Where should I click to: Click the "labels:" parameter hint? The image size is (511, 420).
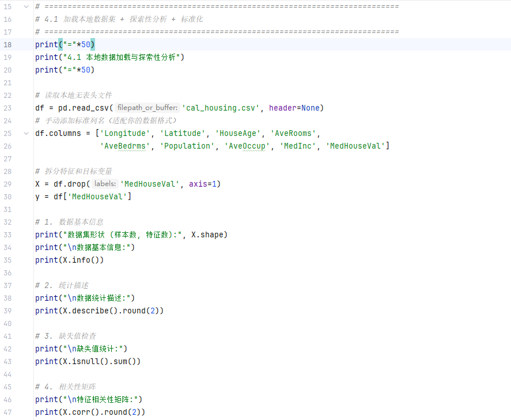pos(105,184)
